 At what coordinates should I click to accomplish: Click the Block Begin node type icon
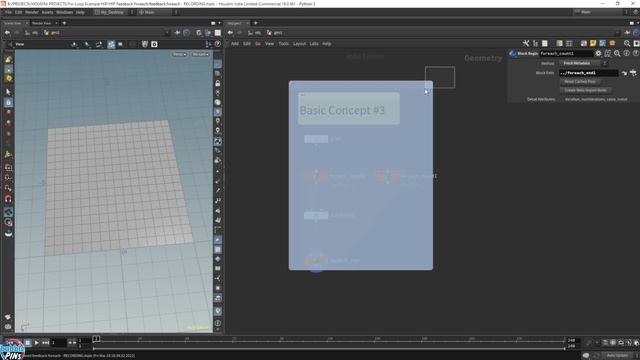513,53
